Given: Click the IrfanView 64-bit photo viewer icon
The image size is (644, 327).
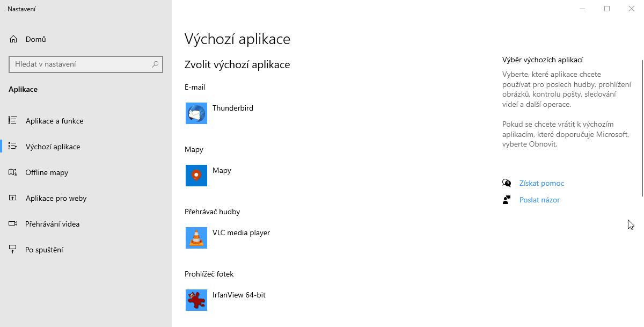Looking at the screenshot, I should click(196, 300).
